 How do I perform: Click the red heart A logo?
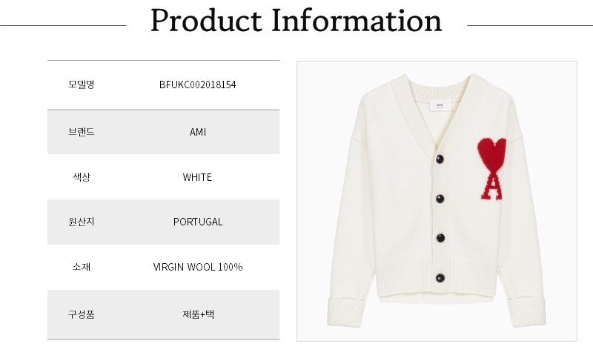[491, 168]
